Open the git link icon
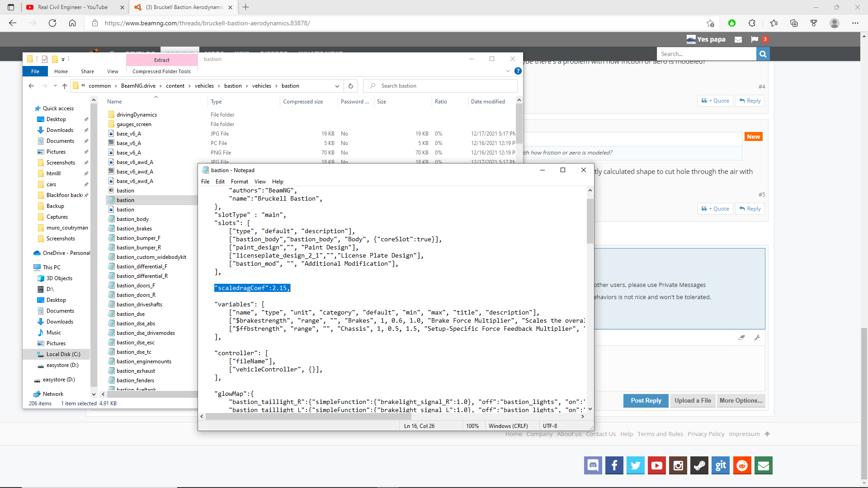Viewport: 868px width, 488px height. click(721, 465)
